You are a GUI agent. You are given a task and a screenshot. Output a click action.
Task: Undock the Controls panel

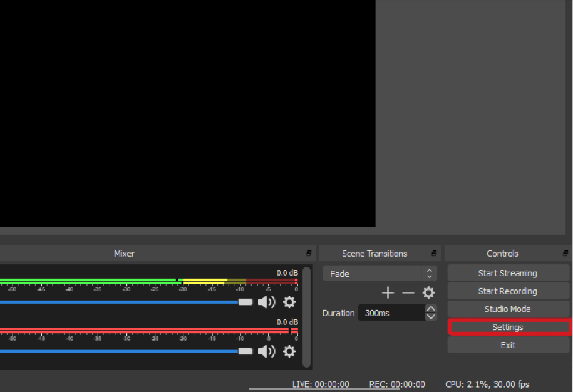coord(565,253)
